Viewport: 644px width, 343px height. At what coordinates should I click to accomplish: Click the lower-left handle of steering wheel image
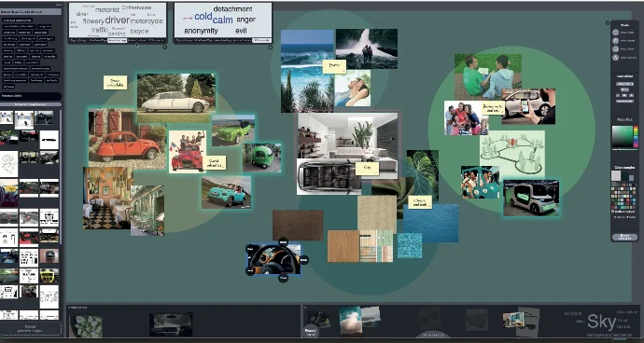click(250, 271)
